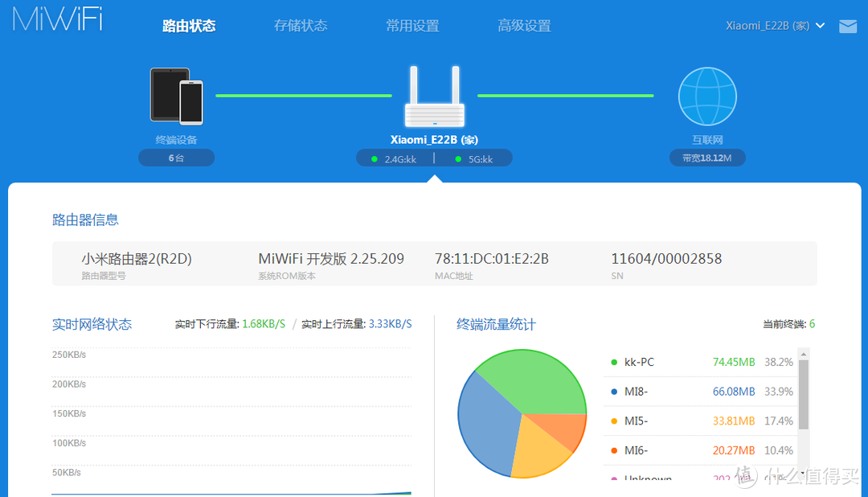Viewport: 868px width, 497px height.
Task: Click the MI5- device row
Action: click(x=700, y=421)
